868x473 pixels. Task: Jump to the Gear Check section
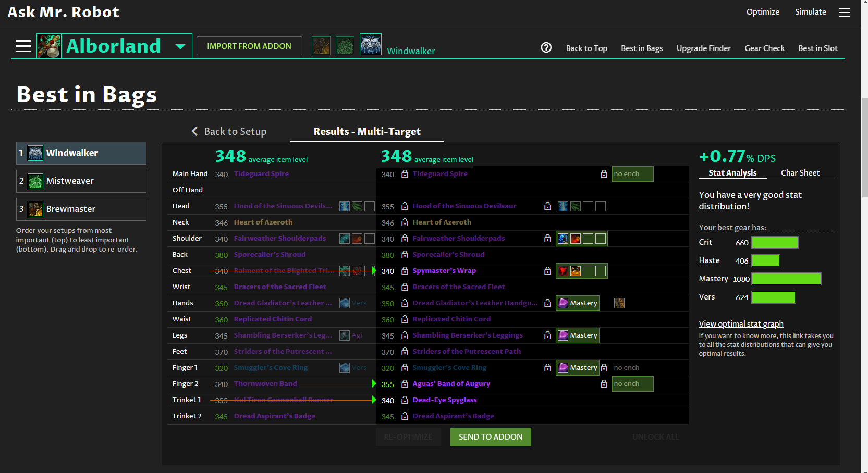tap(764, 48)
